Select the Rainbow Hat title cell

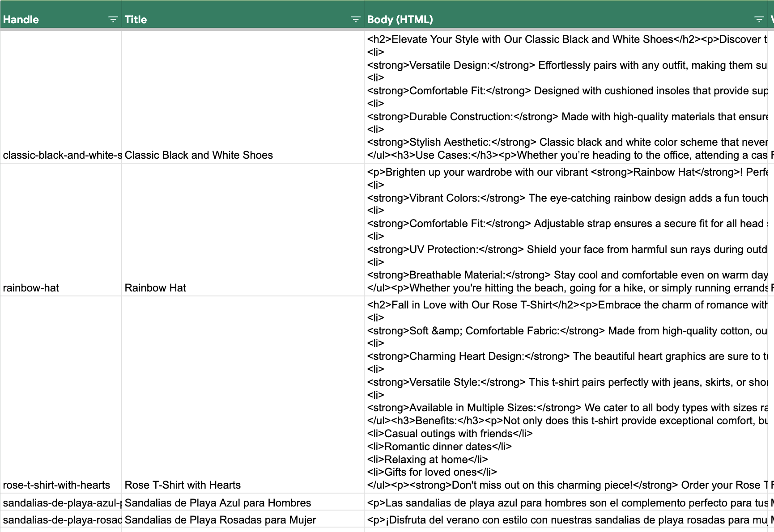tap(243, 230)
